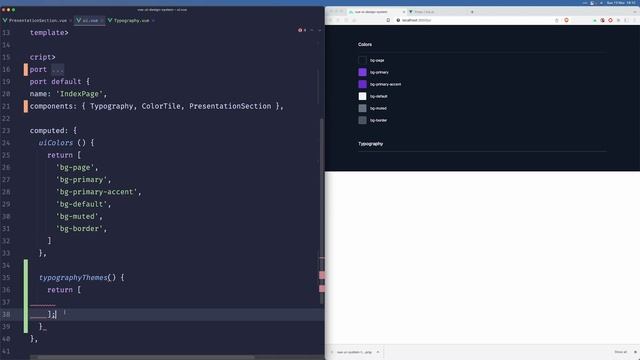Click 'uiColors' in the code
The height and width of the screenshot is (360, 640).
(56, 143)
